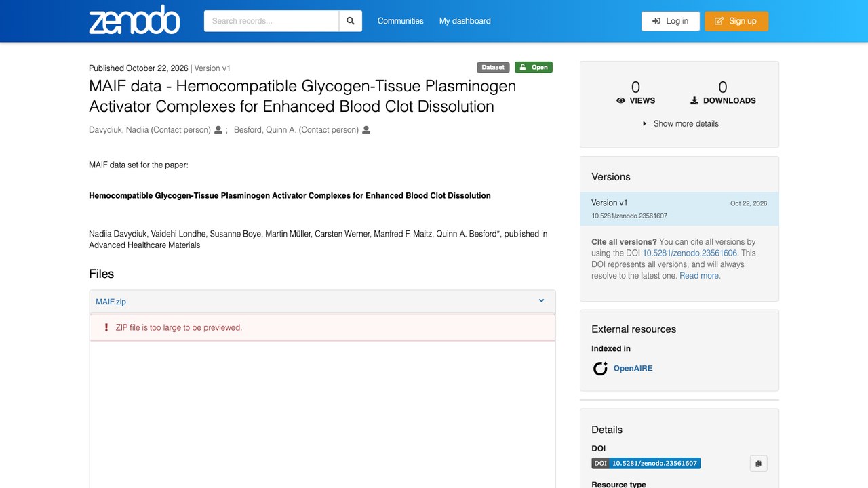Screen dimensions: 868x488
Task: Click the Log in button
Action: pos(671,21)
